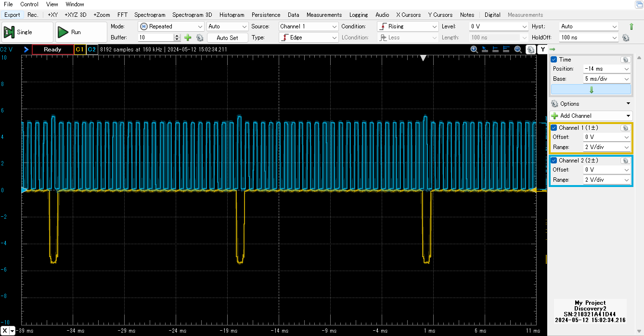Open the Level dropdown showing 0 V
The width and height of the screenshot is (644, 336).
click(x=499, y=26)
